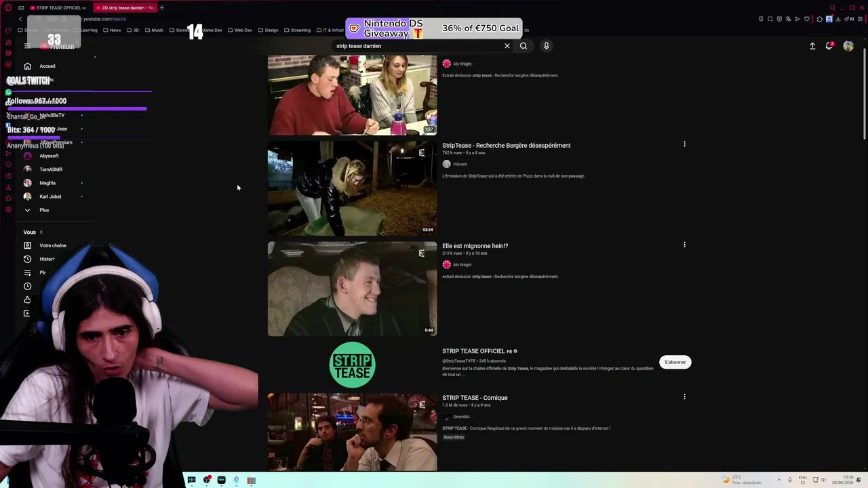Viewport: 868px width, 488px height.
Task: Open the Music bookmarks folder
Action: [x=154, y=30]
